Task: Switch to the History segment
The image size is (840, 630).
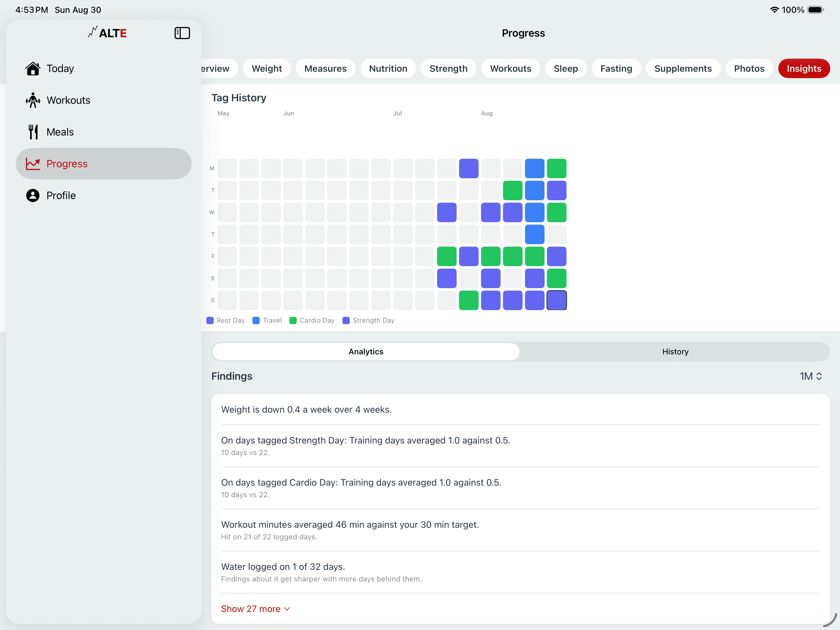Action: tap(675, 352)
